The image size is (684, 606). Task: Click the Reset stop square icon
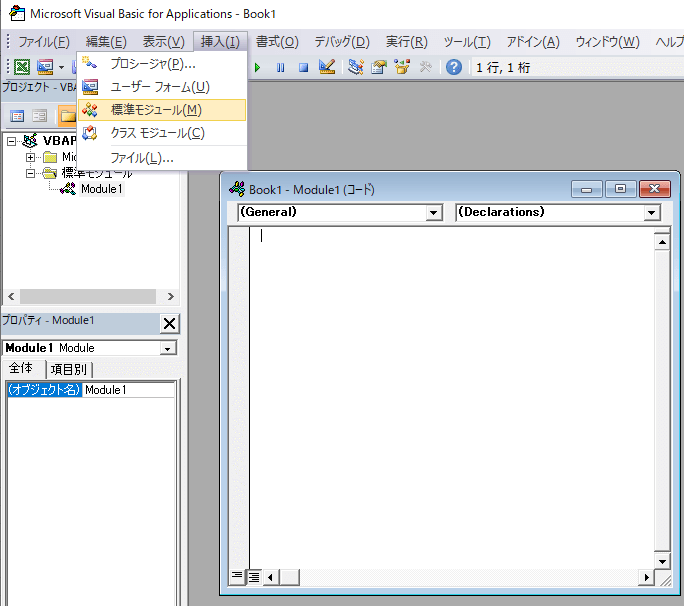[302, 67]
